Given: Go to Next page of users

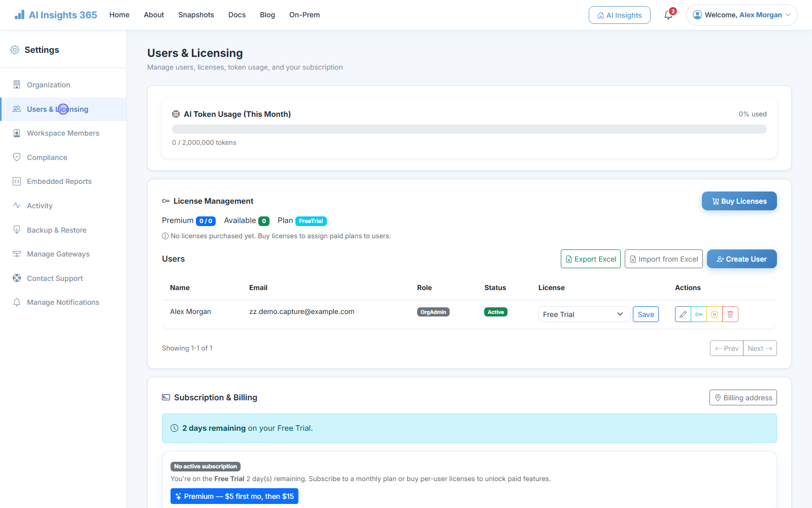Looking at the screenshot, I should (x=760, y=348).
